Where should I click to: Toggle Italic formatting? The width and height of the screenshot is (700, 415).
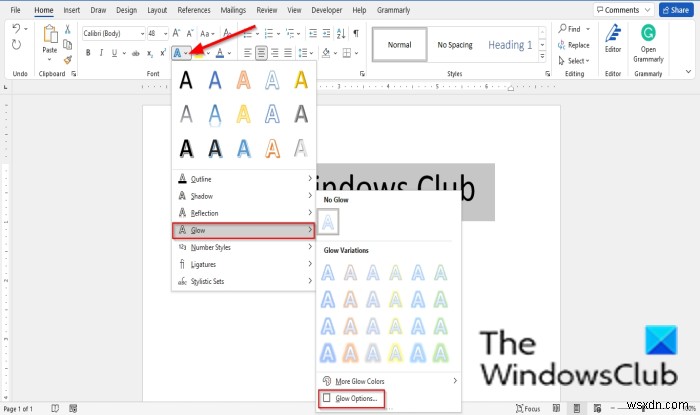[101, 53]
